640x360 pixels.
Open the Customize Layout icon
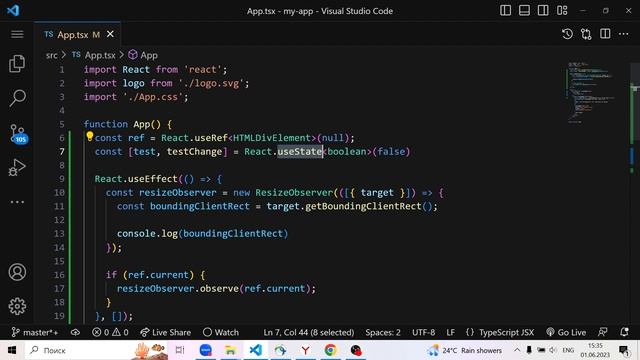[562, 11]
